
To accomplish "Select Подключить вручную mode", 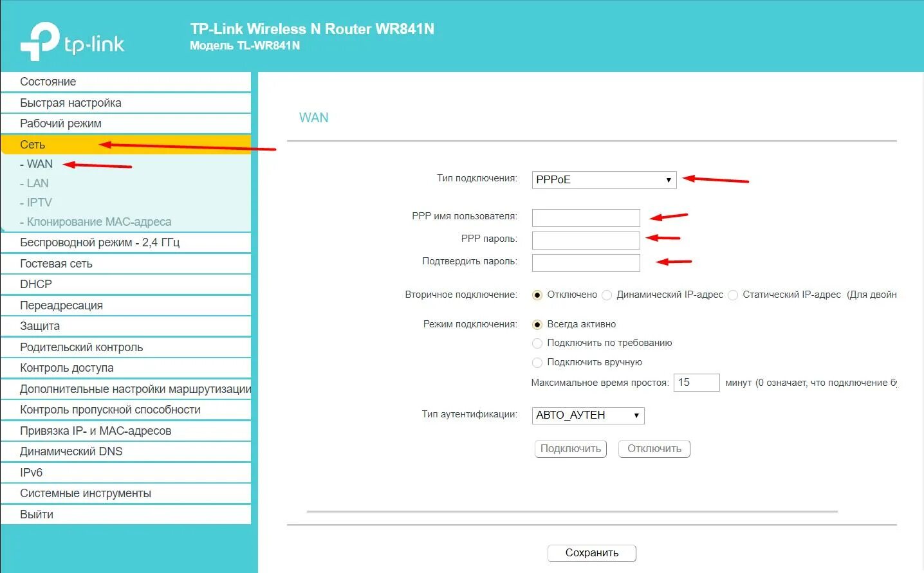I will click(x=537, y=363).
